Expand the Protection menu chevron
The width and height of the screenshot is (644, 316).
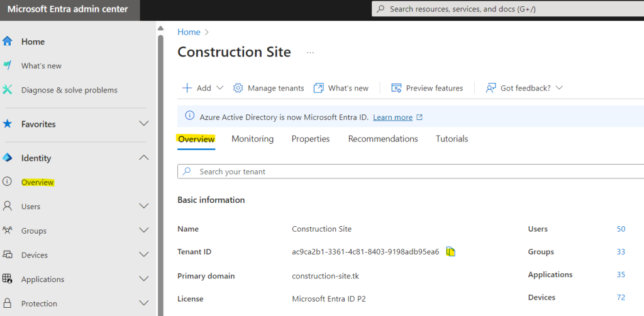click(144, 303)
